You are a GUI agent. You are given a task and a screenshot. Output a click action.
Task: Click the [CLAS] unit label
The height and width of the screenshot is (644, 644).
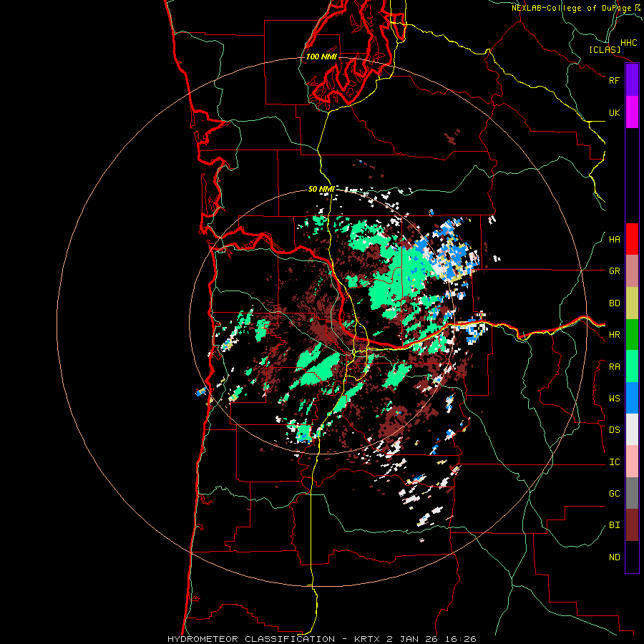(x=605, y=49)
